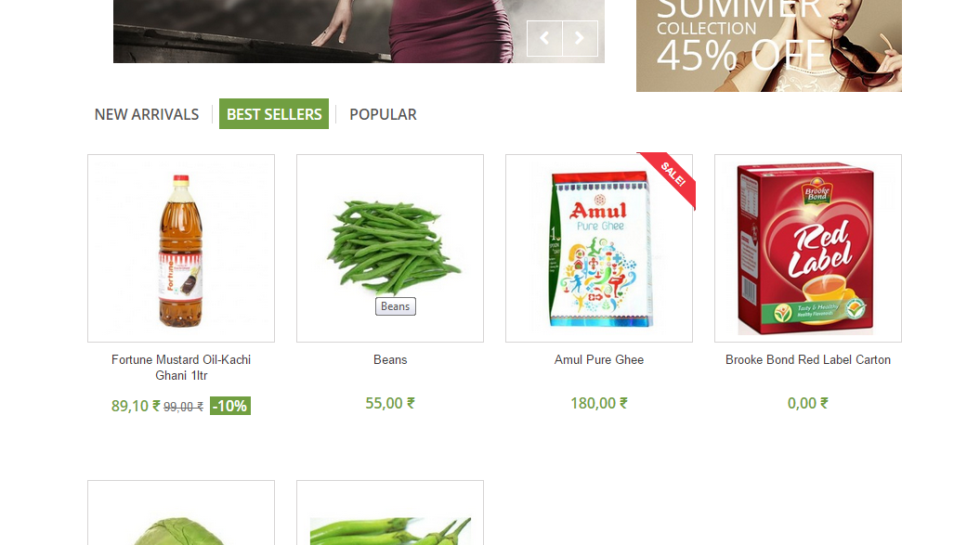The height and width of the screenshot is (545, 980).
Task: Open the Beans product image
Action: tap(390, 248)
